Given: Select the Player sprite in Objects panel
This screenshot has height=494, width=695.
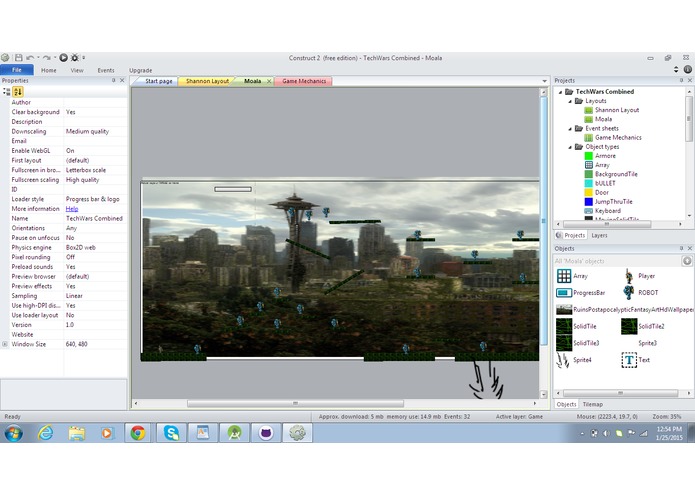Looking at the screenshot, I should pyautogui.click(x=629, y=276).
